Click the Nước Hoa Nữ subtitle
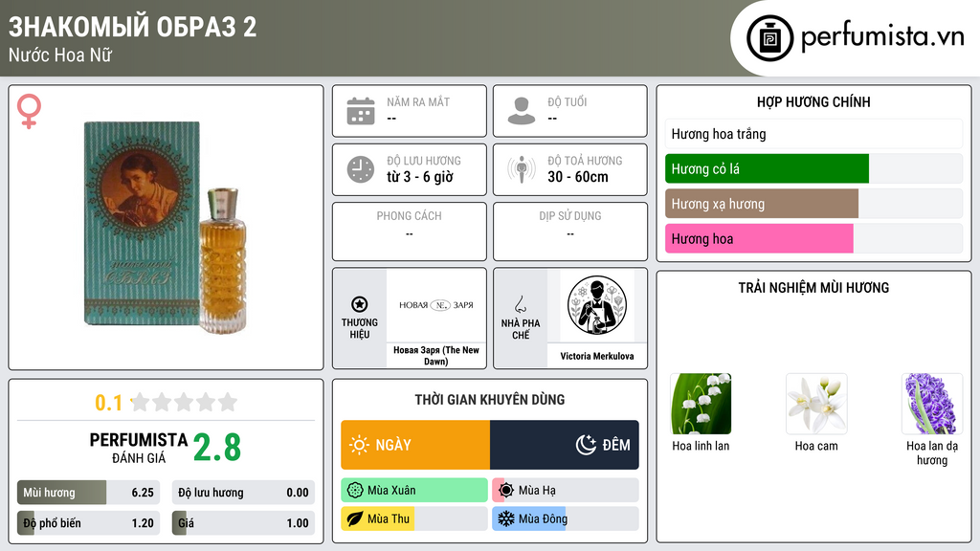Image resolution: width=980 pixels, height=551 pixels. pos(60,55)
